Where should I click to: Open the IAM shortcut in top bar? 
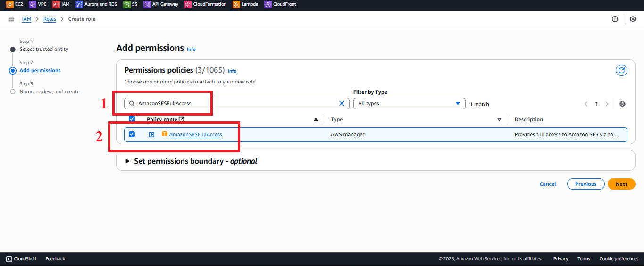click(x=61, y=4)
